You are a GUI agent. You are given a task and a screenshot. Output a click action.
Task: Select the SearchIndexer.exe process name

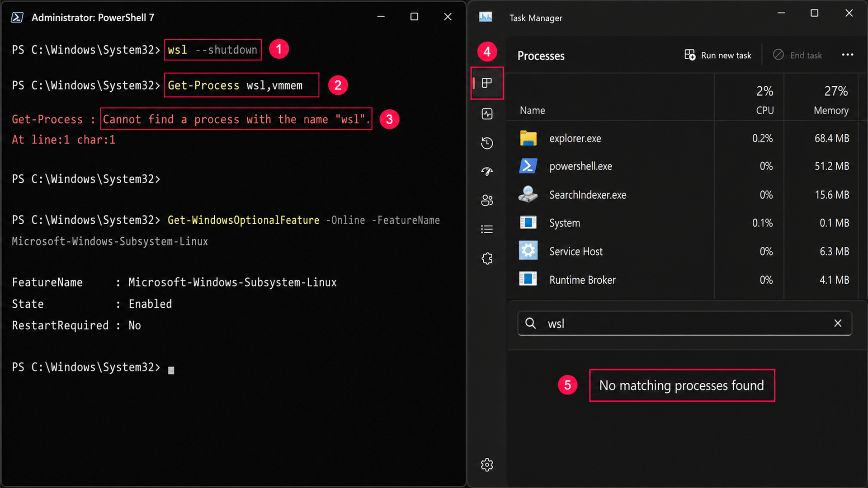pos(588,195)
